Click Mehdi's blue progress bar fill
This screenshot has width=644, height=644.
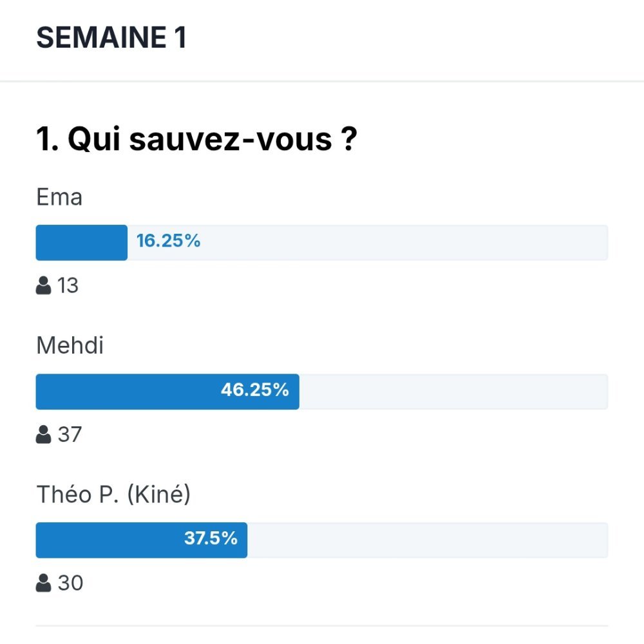pyautogui.click(x=167, y=392)
